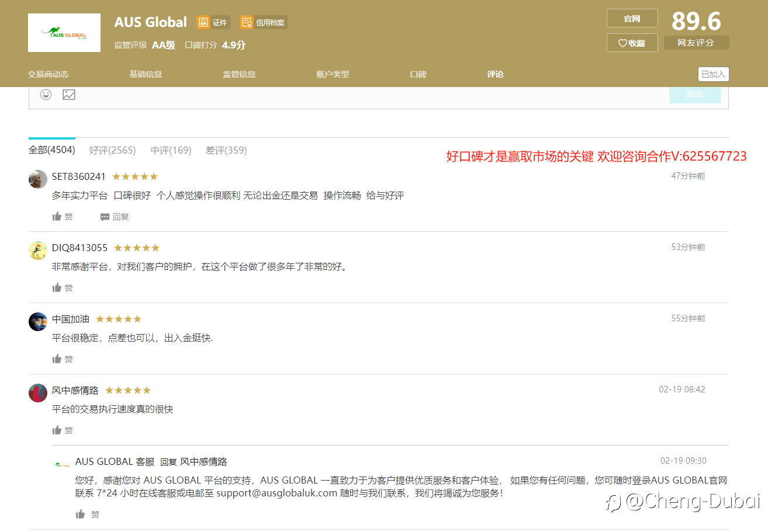Open DIQ8413055's avatar
The image size is (768, 532).
pos(38,251)
